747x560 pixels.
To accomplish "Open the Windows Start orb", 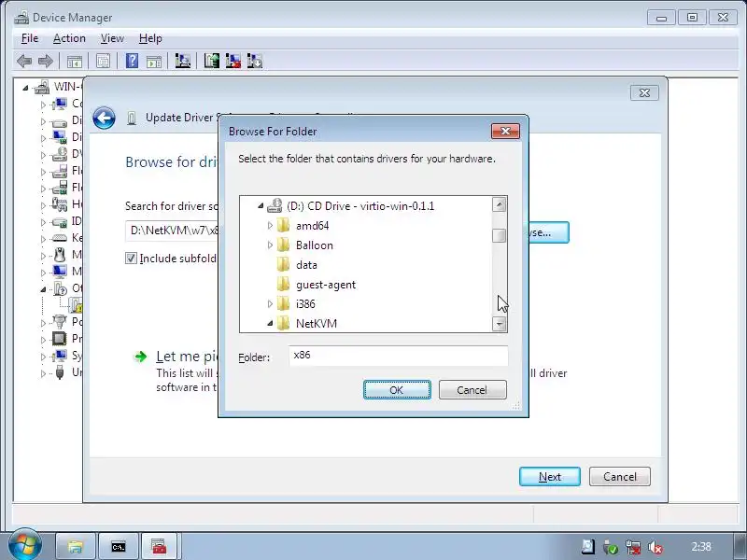I will pos(23,545).
